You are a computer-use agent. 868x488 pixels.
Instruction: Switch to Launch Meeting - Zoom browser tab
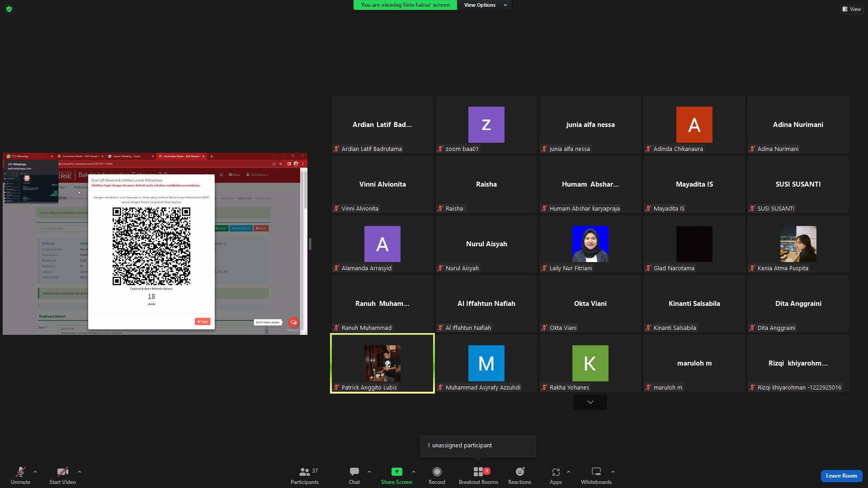(x=130, y=156)
